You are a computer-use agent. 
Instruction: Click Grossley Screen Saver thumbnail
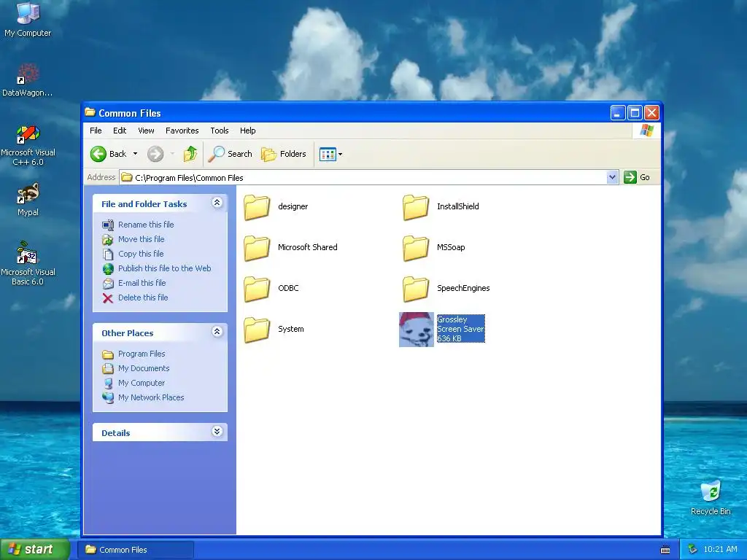417,330
